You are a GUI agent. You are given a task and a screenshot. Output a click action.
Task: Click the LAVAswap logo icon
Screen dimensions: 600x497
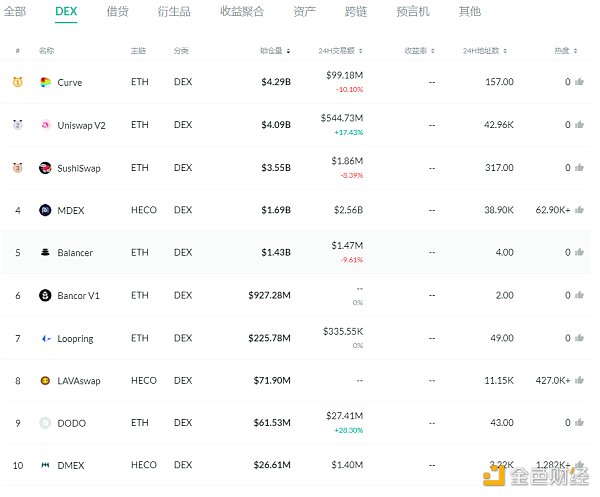(45, 381)
